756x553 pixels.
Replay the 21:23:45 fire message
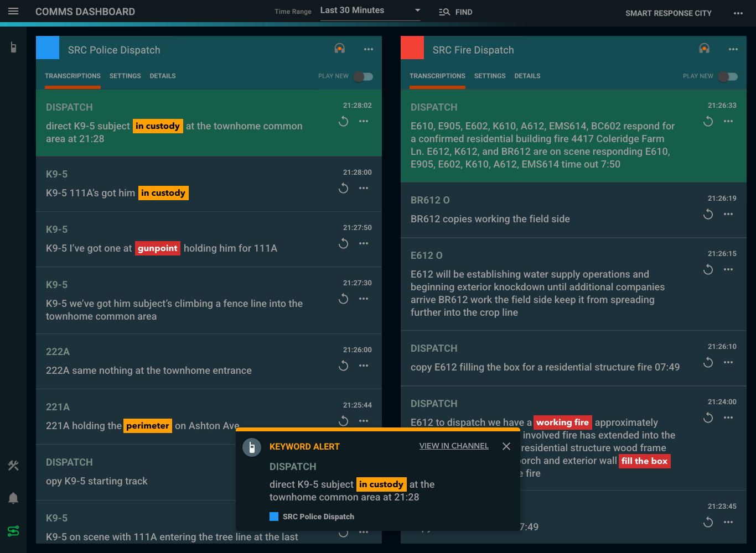point(708,522)
